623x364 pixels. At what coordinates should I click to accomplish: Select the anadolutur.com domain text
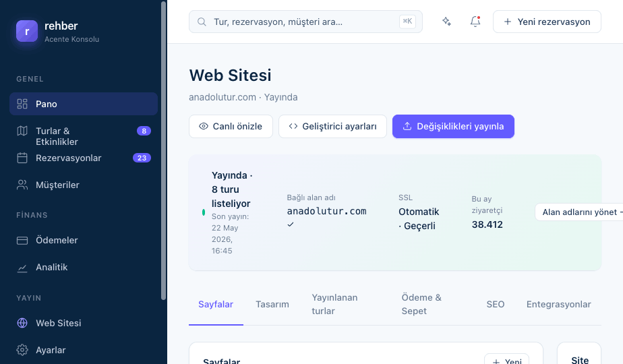pos(326,211)
